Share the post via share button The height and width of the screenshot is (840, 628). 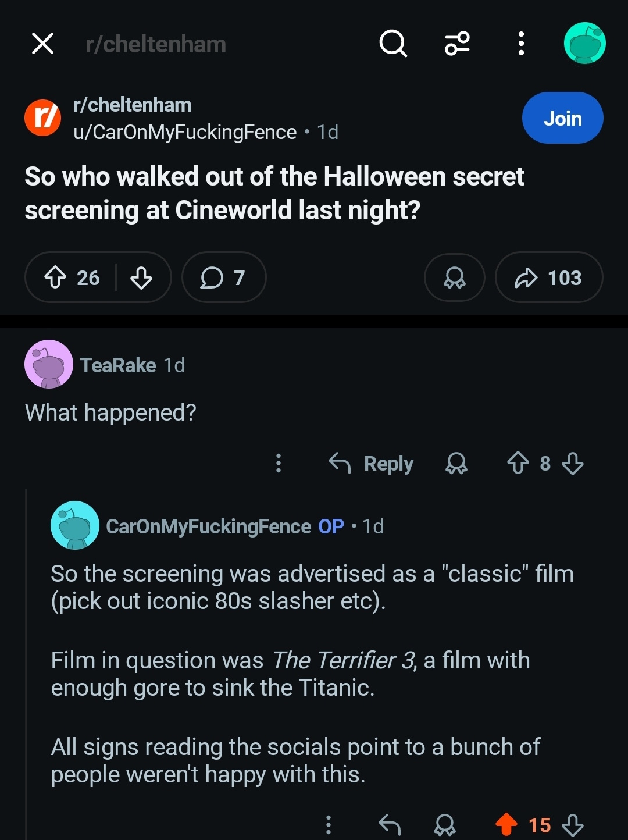548,277
